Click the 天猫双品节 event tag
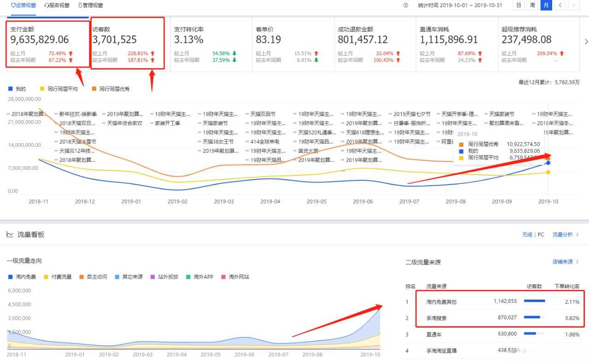 pos(260,114)
